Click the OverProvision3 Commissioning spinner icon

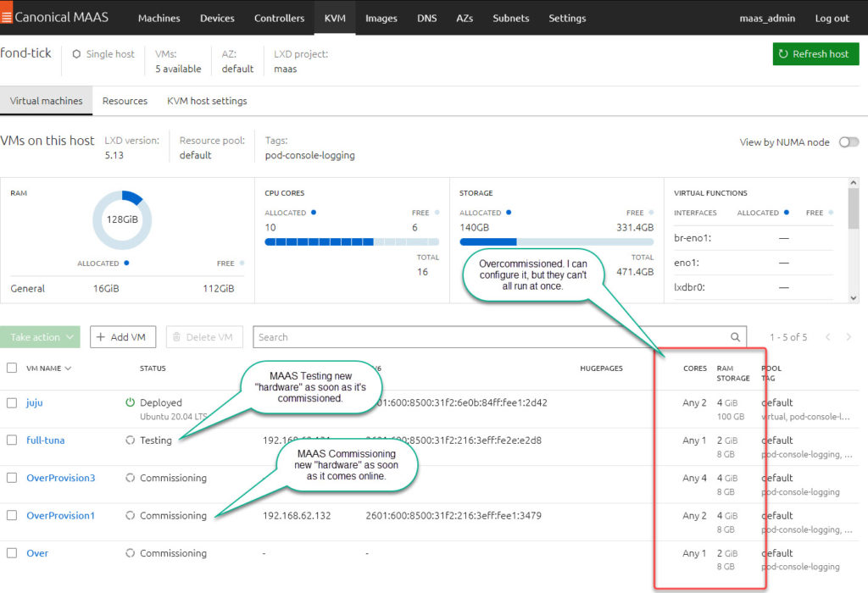coord(130,478)
